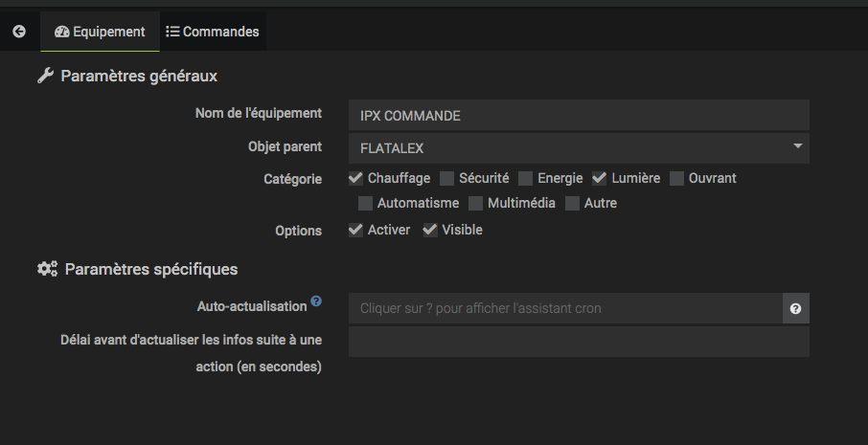This screenshot has width=868, height=445.
Task: Switch to the Commandes tab
Action: click(x=213, y=32)
